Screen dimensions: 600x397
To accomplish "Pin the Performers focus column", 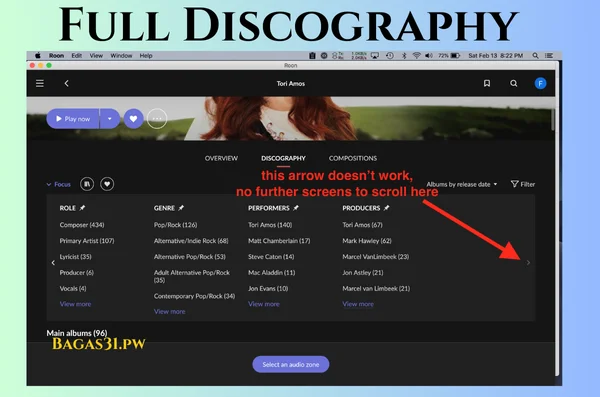I will (x=296, y=208).
